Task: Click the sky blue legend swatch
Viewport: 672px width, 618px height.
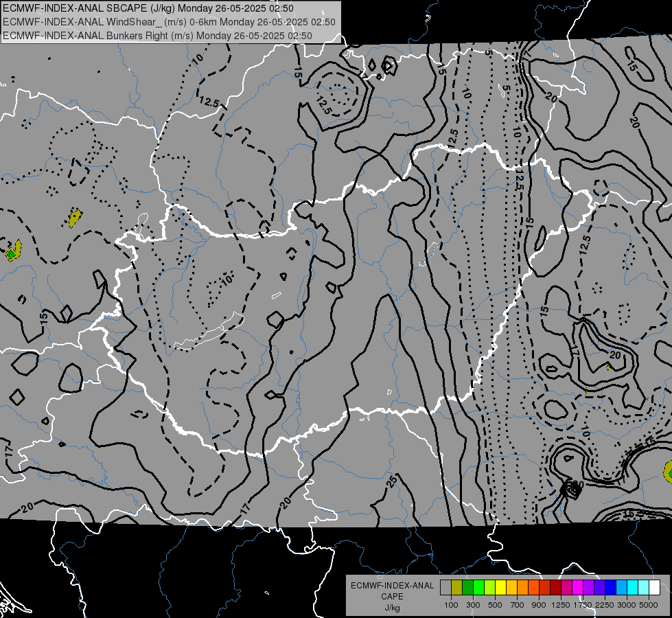Action: coord(622,587)
